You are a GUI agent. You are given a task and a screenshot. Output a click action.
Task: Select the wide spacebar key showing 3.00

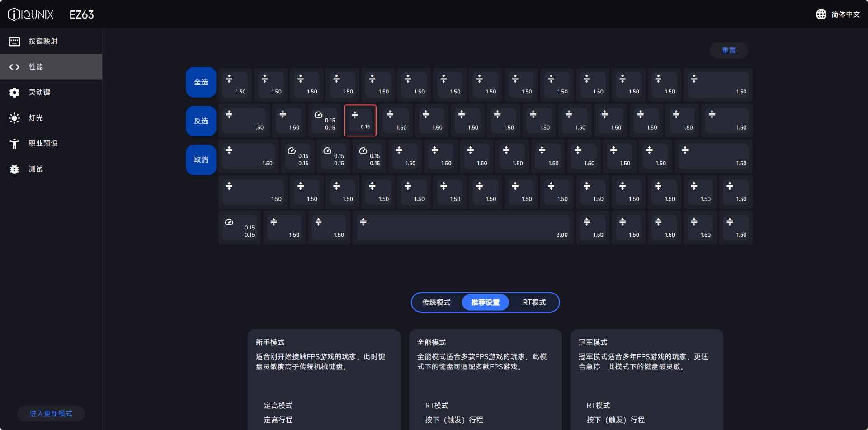463,228
